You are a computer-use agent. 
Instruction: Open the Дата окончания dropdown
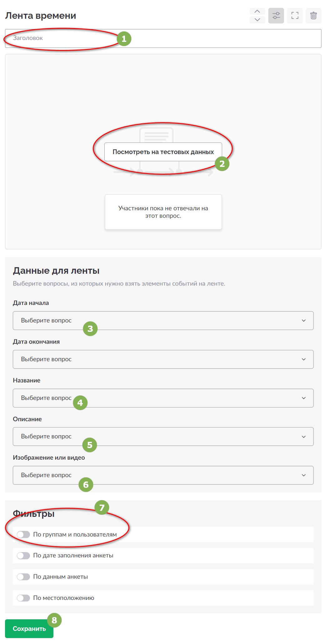click(x=163, y=359)
